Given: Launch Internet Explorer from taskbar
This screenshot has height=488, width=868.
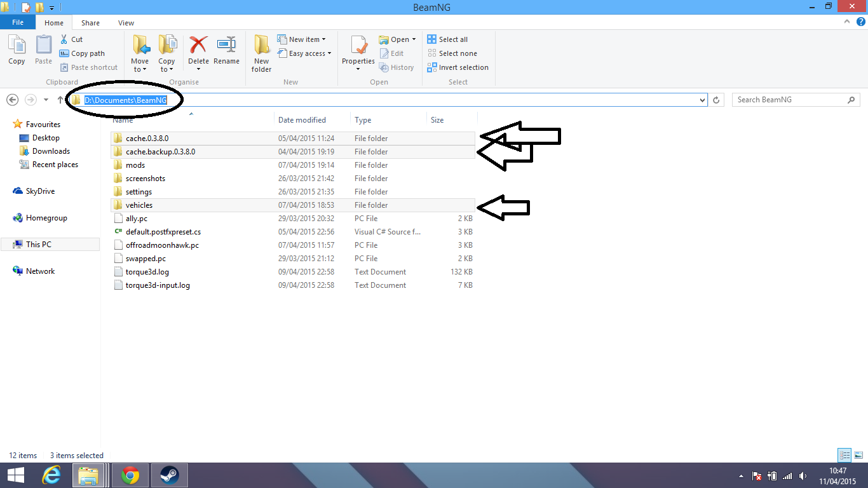Looking at the screenshot, I should pos(51,475).
